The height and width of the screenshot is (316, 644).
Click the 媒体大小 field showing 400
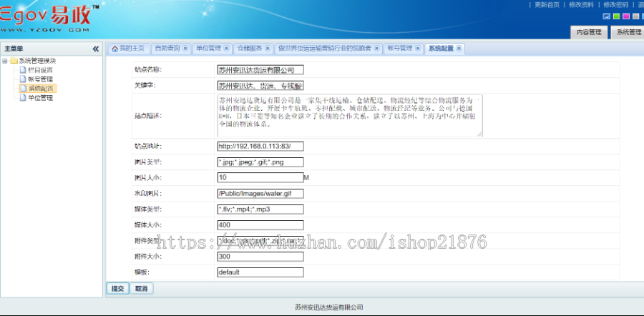(x=260, y=225)
